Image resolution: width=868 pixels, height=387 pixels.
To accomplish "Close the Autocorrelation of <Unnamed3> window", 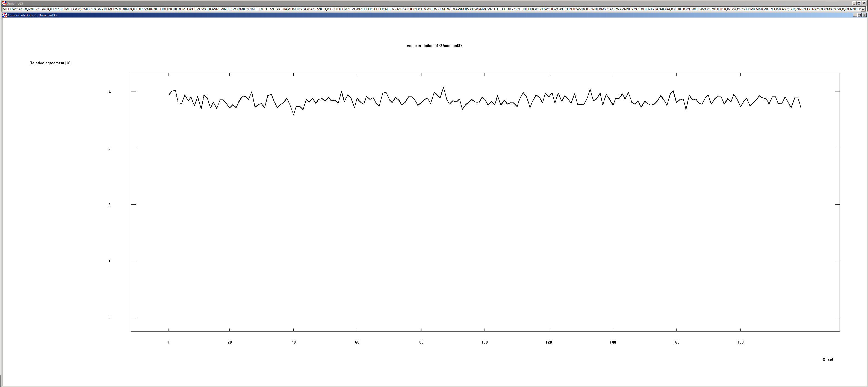I will coord(864,15).
